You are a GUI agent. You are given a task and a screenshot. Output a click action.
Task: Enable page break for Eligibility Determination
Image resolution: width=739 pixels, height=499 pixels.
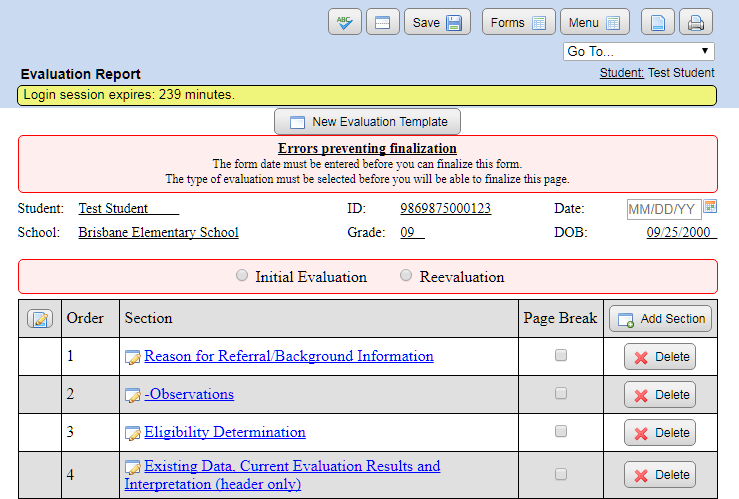[561, 431]
